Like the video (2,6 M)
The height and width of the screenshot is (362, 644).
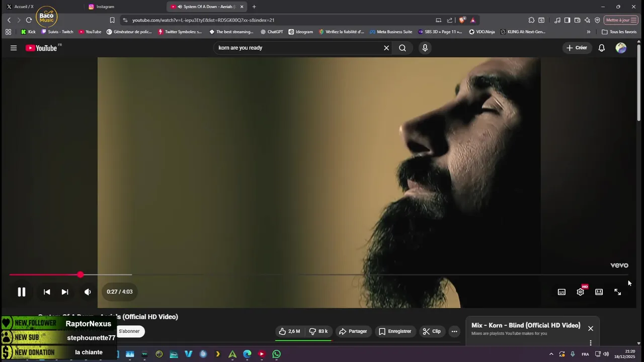(289, 331)
